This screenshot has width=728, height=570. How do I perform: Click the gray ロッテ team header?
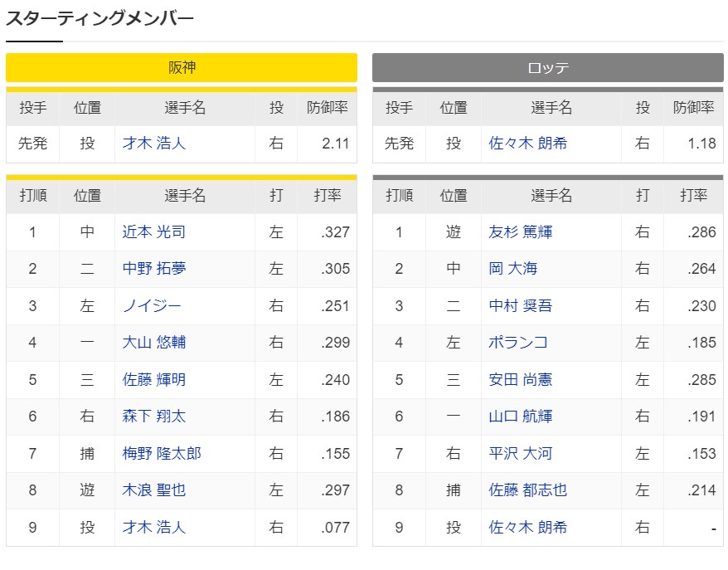548,68
